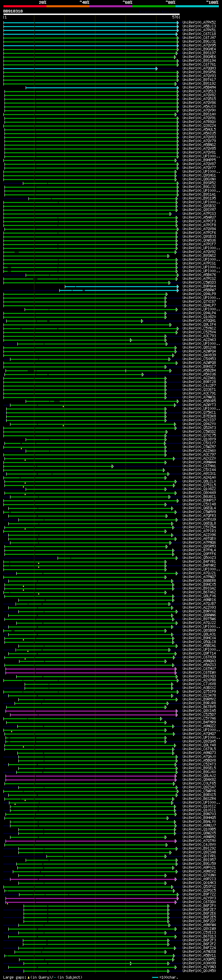Click the white query sequence ruler bar

(92, 15)
